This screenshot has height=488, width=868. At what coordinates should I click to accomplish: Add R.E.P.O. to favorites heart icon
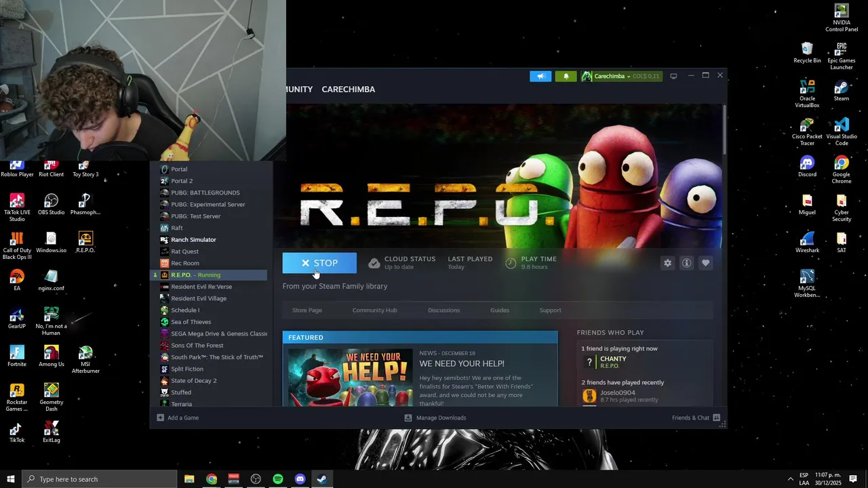point(706,263)
